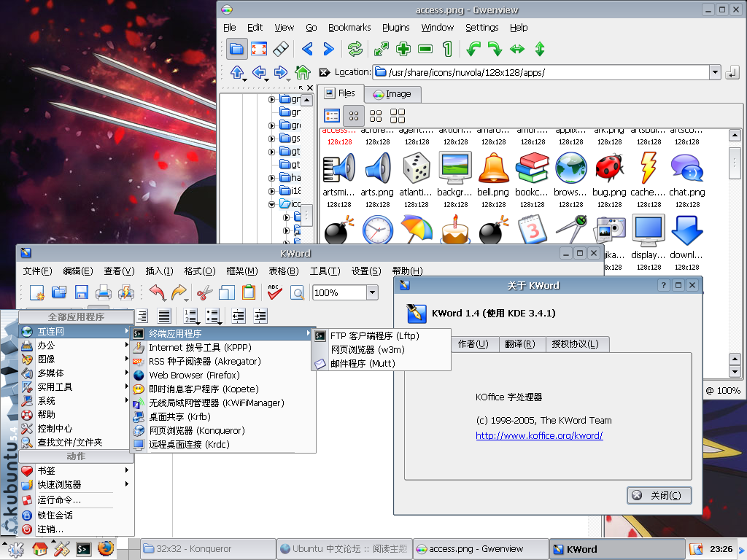Click the Firefox icon on the panel
The height and width of the screenshot is (560, 747).
coord(106,548)
